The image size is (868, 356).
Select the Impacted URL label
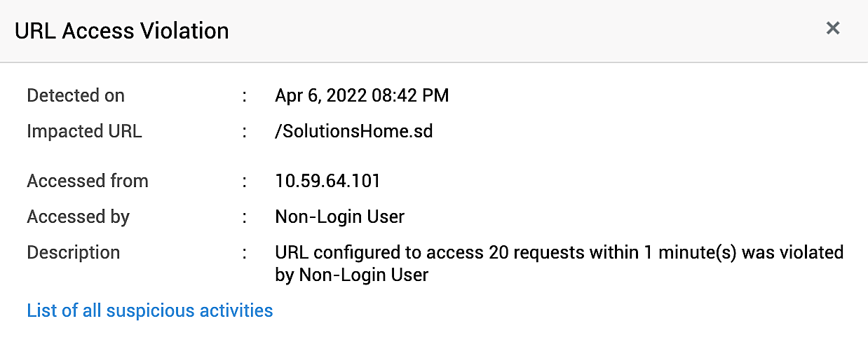pos(84,131)
